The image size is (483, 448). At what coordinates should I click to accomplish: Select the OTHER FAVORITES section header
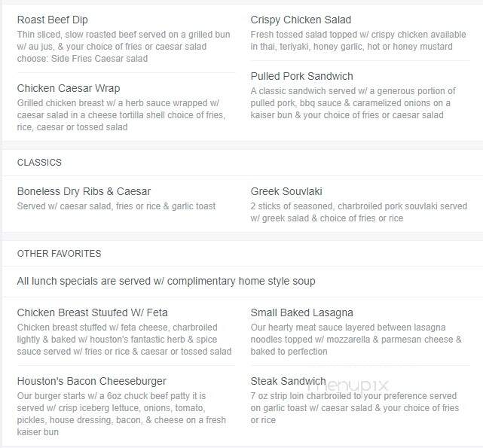pyautogui.click(x=59, y=254)
